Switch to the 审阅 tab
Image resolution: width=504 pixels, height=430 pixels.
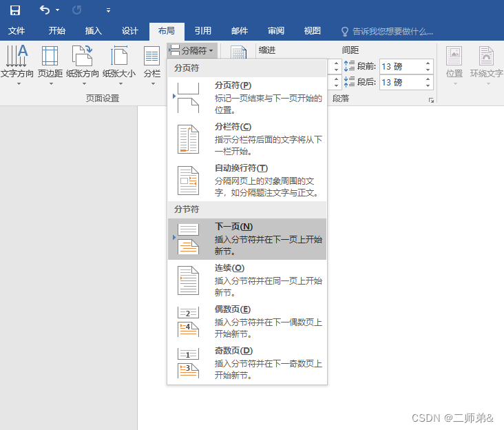click(x=276, y=31)
